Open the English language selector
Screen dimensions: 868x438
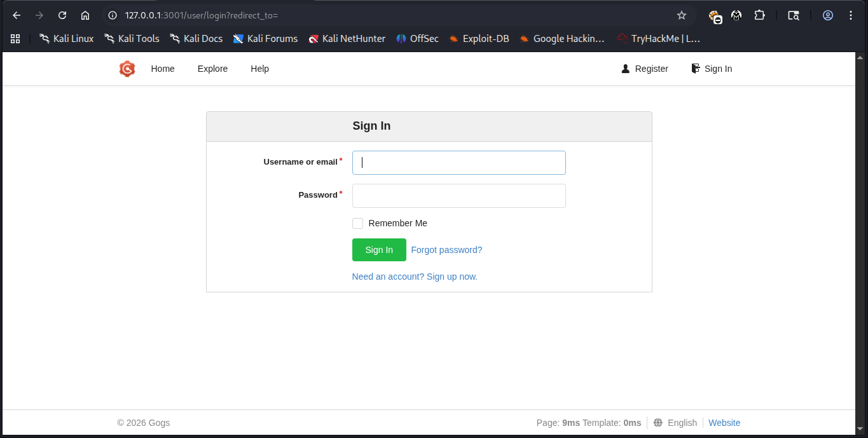(x=675, y=423)
